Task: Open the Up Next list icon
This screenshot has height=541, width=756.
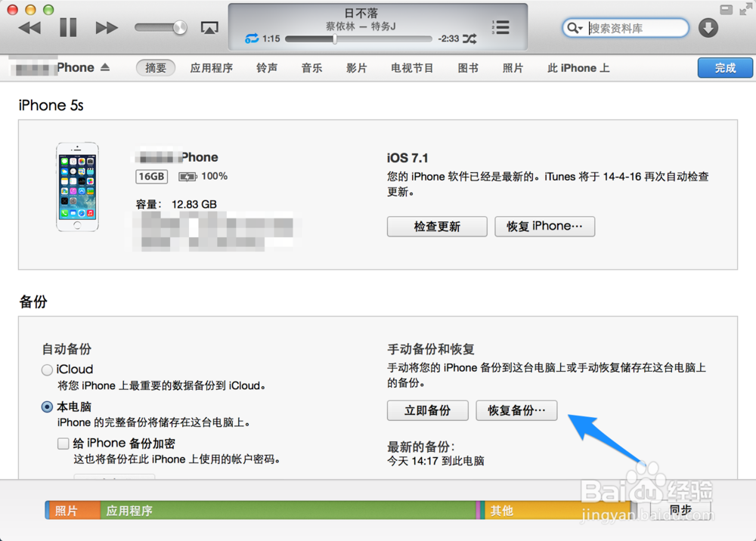Action: coord(500,27)
